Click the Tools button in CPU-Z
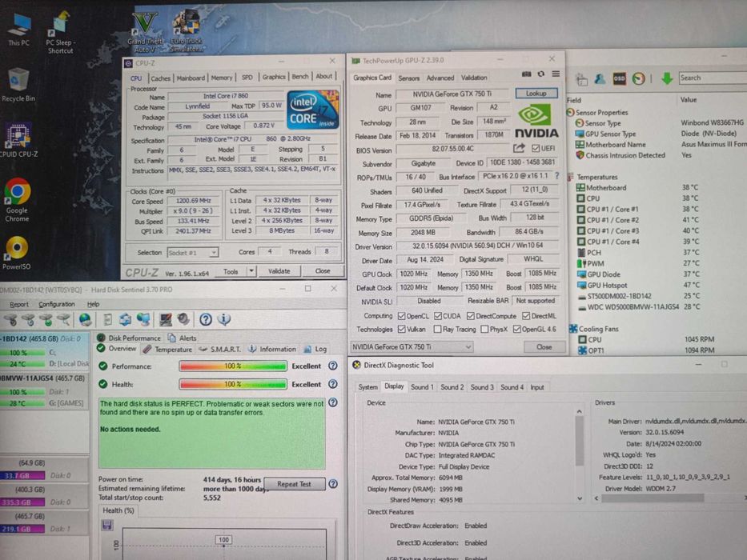 coord(231,271)
